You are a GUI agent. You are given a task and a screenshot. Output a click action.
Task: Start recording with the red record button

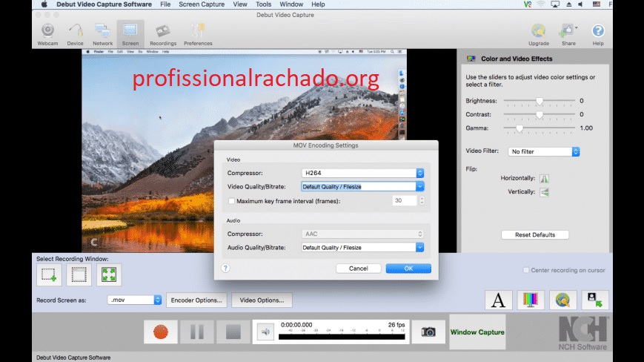(161, 332)
